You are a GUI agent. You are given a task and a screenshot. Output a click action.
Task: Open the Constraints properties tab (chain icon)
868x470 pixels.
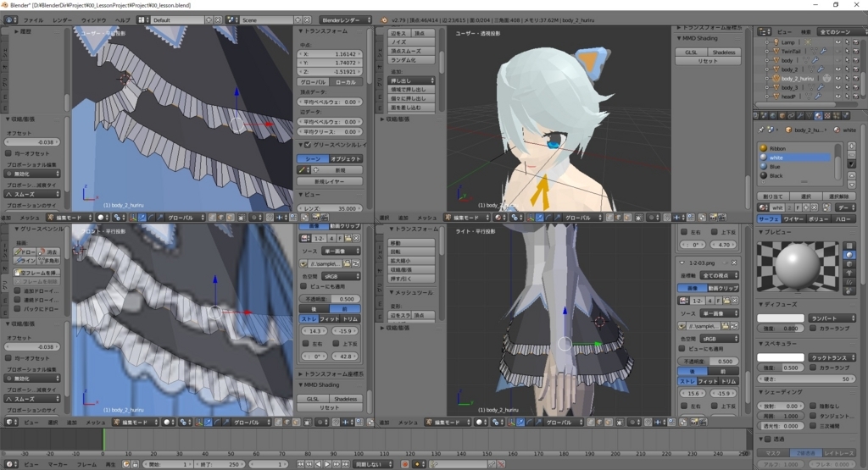pos(791,115)
